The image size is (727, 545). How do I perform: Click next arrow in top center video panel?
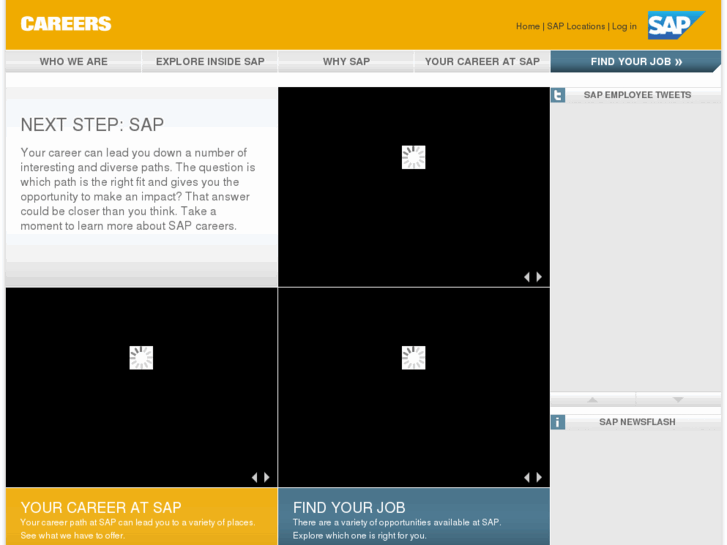[x=540, y=277]
